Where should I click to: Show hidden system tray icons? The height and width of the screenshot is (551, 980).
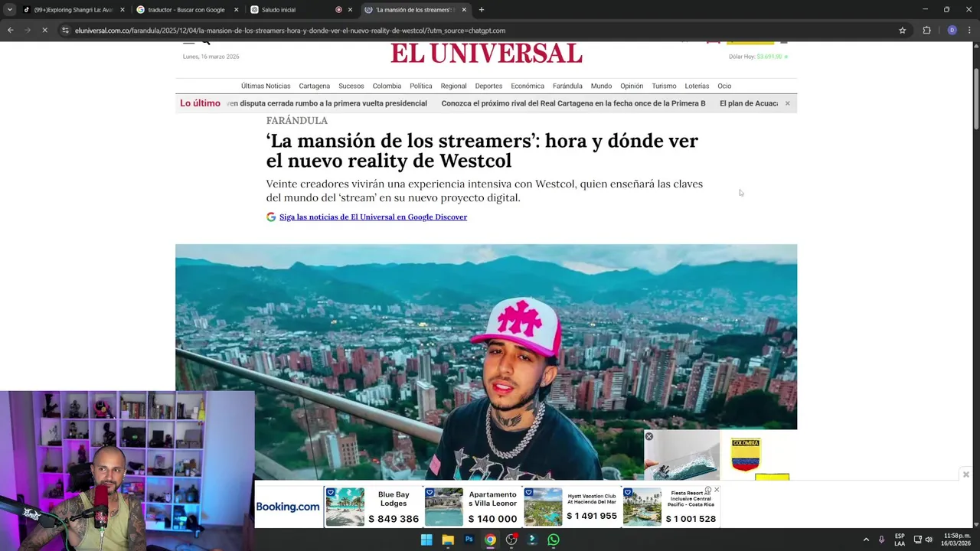click(x=866, y=540)
